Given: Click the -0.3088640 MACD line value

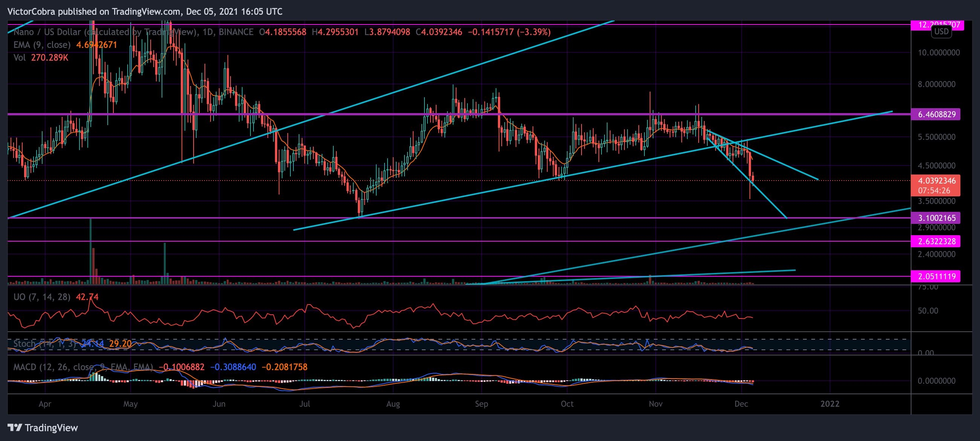Looking at the screenshot, I should click(x=233, y=367).
